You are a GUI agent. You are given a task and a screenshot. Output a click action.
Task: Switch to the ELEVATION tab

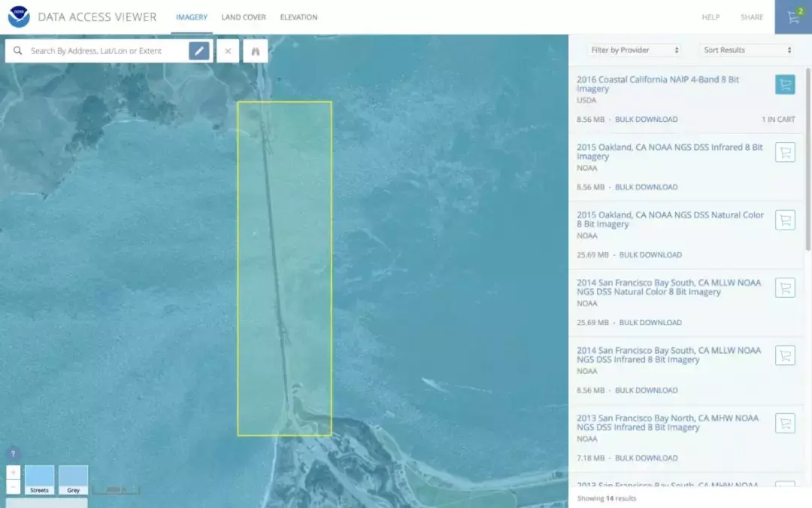coord(298,17)
